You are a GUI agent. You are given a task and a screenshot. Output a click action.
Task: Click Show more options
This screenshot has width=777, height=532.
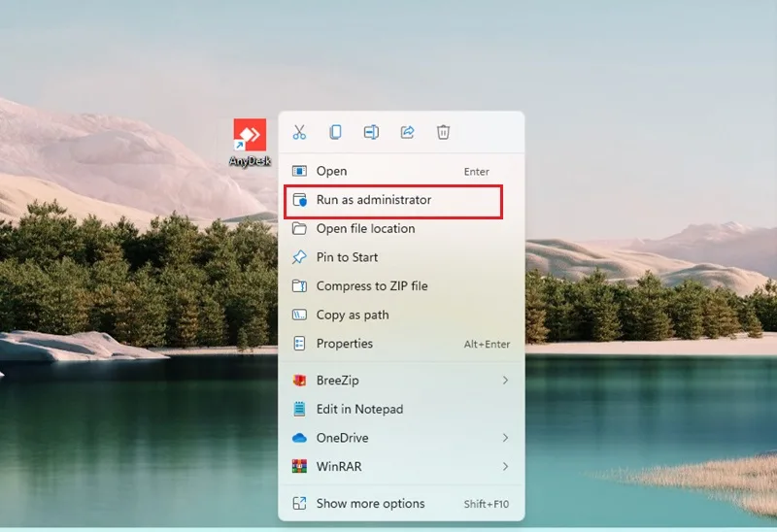(401, 504)
